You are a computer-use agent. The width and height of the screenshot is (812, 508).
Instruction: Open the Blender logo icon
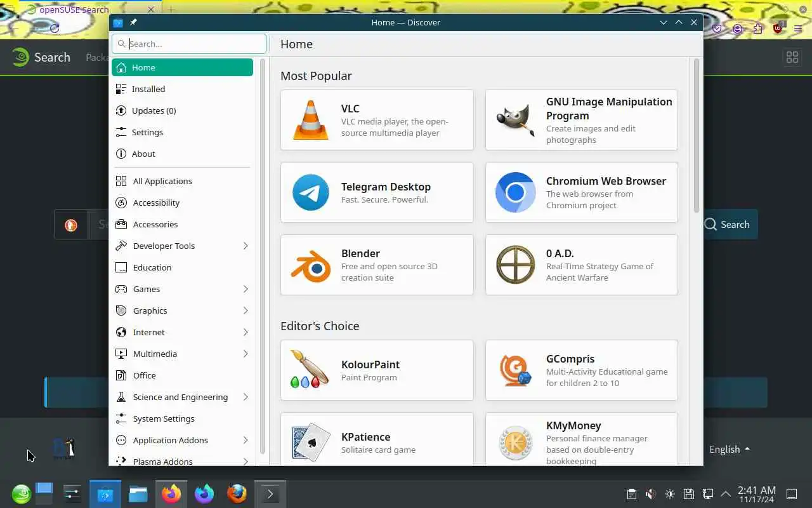point(311,265)
